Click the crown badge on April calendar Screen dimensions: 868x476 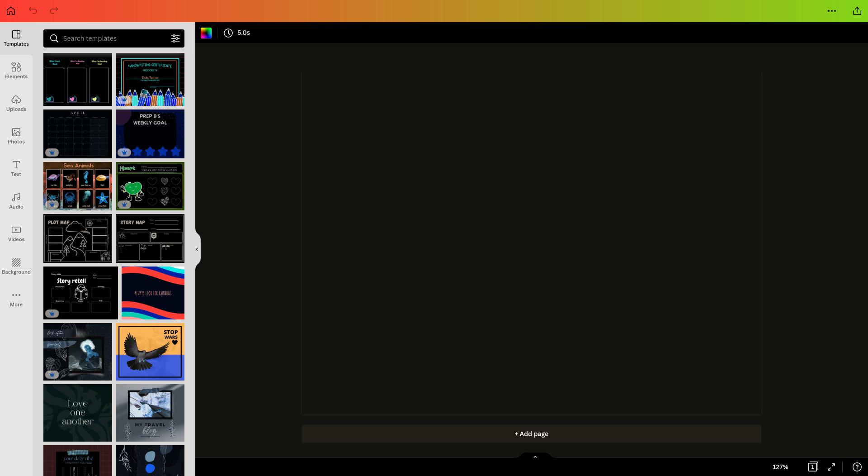pos(52,152)
